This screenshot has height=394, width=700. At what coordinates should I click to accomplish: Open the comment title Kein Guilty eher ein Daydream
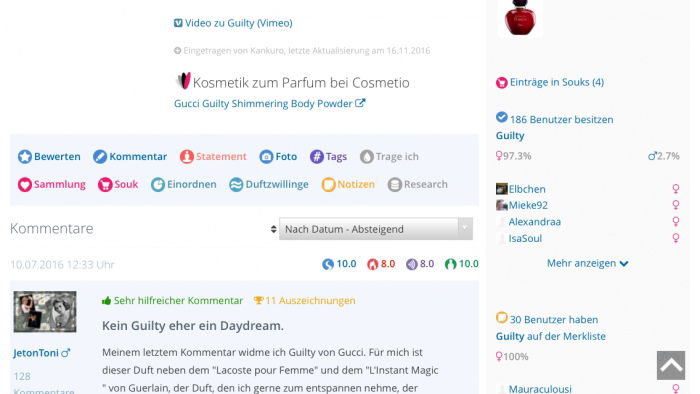(x=193, y=326)
